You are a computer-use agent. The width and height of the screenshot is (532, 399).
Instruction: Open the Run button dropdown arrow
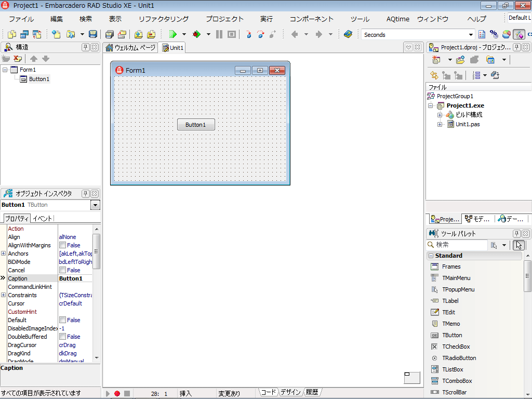point(184,34)
